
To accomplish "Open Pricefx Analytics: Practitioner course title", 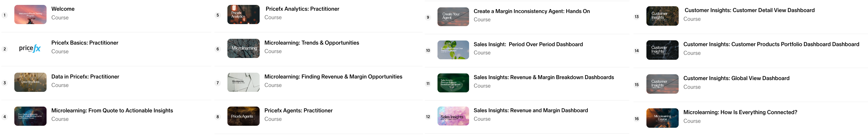I will click(x=302, y=9).
